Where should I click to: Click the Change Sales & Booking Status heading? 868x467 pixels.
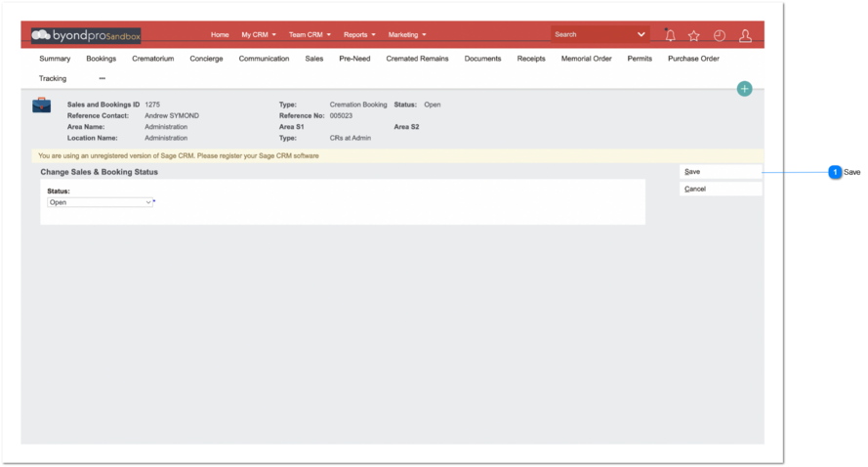(x=99, y=172)
